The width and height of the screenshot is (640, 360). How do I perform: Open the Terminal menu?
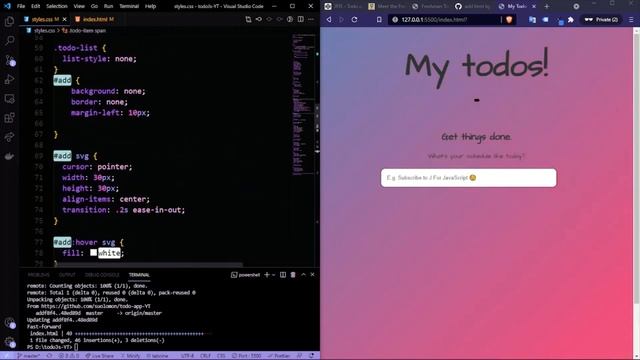129,6
